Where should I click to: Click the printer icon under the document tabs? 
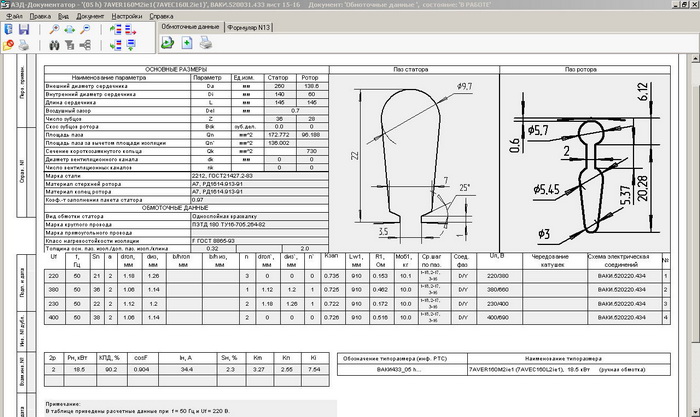205,42
